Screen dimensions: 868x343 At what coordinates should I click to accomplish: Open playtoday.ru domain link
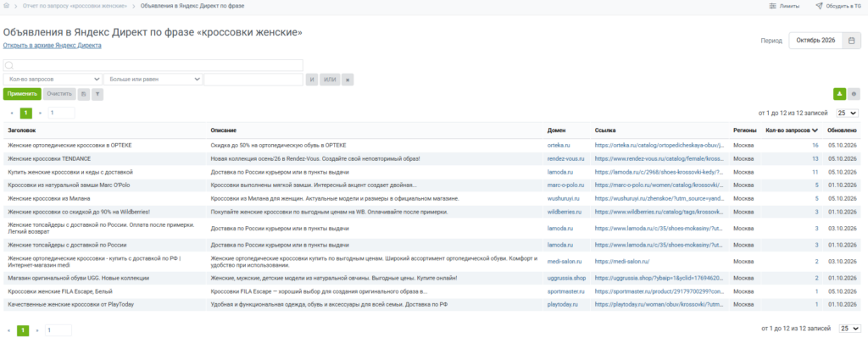click(x=563, y=304)
